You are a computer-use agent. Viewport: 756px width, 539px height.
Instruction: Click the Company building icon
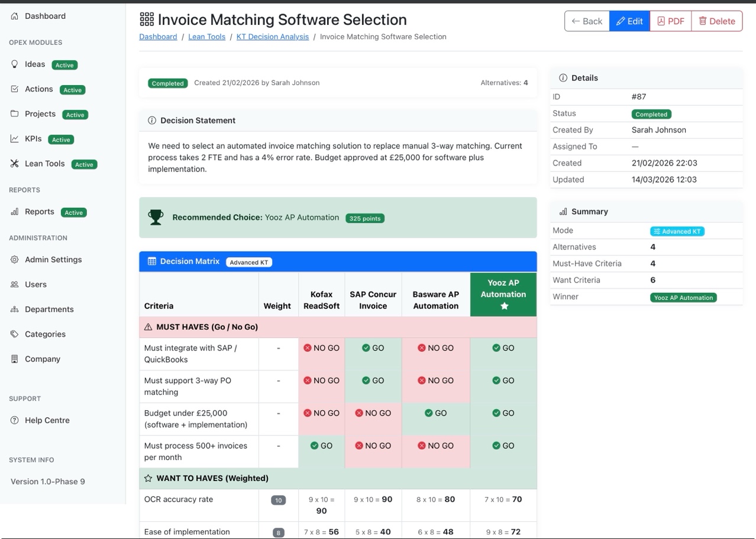point(14,359)
